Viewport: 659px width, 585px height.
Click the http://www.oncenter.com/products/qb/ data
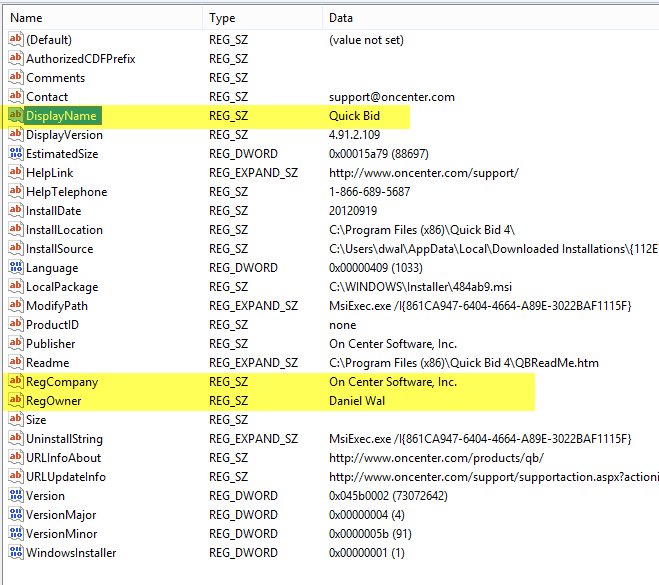pyautogui.click(x=436, y=458)
